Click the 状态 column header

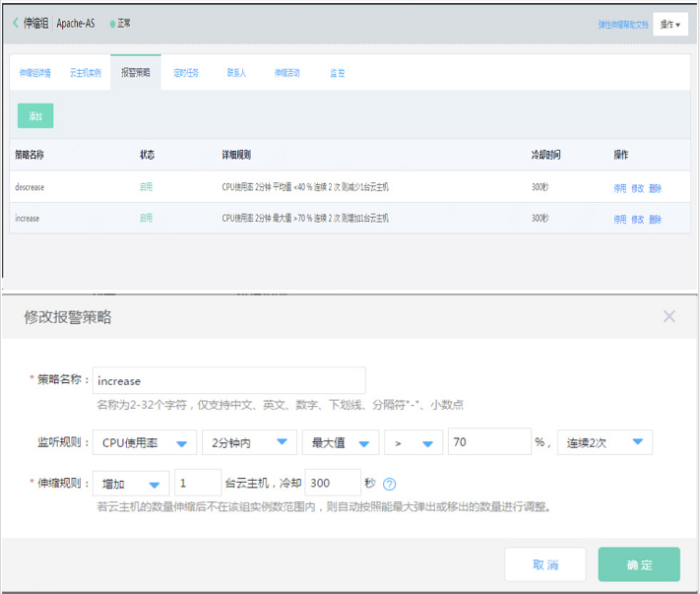147,155
